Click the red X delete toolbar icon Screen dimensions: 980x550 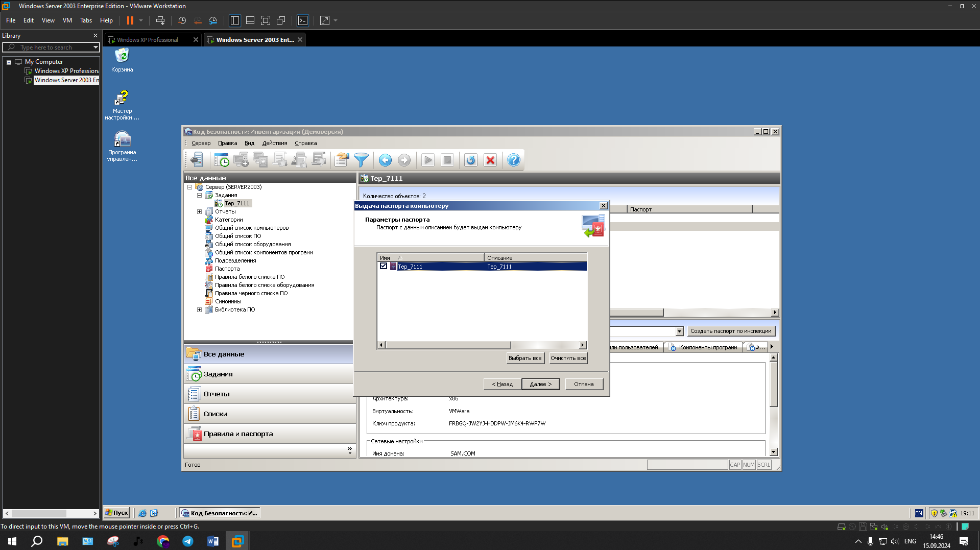(490, 160)
